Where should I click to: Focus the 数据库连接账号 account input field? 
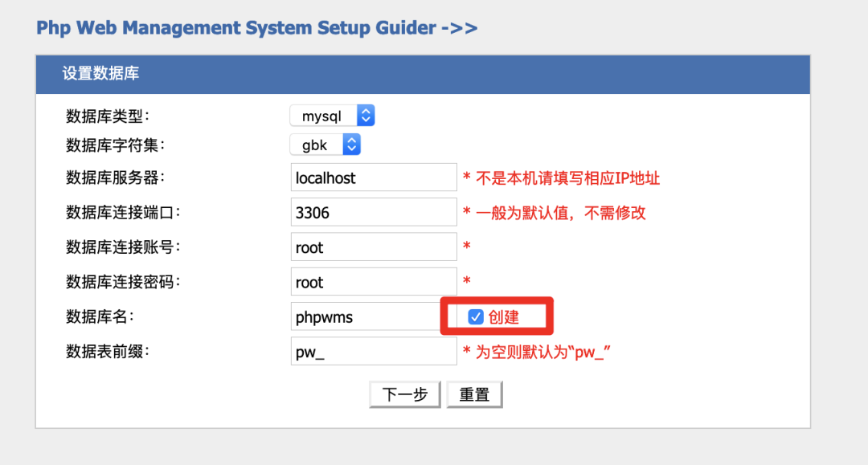click(x=374, y=247)
